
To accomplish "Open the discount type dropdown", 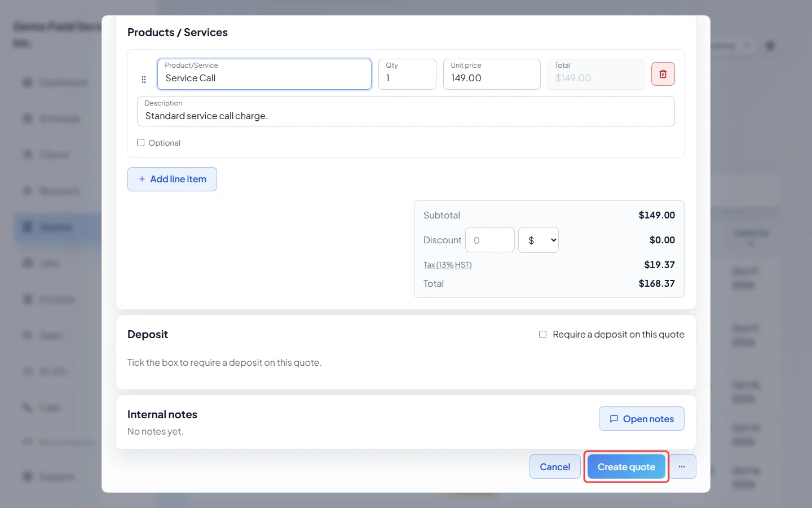I will 539,240.
